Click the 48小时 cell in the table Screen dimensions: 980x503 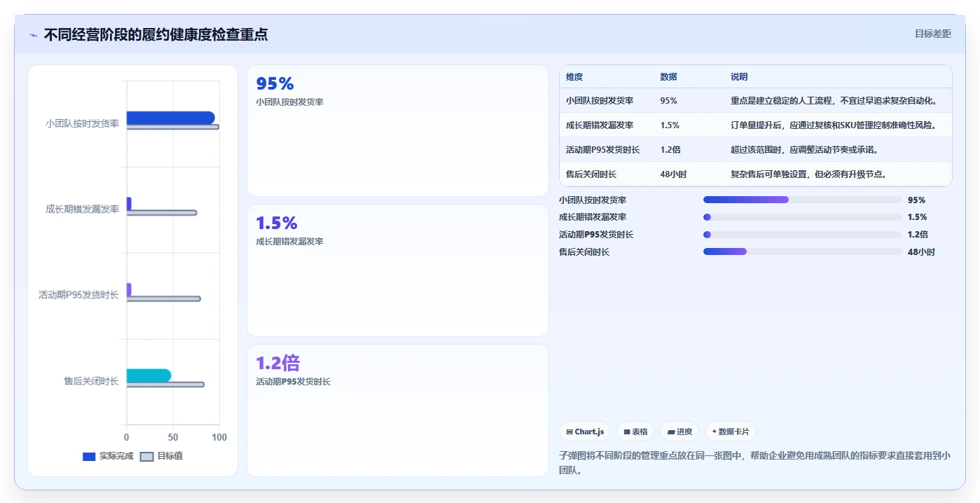tap(673, 174)
